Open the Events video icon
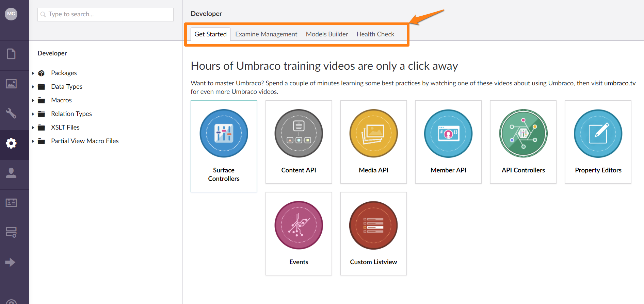Viewport: 644px width, 304px height. coord(299,225)
